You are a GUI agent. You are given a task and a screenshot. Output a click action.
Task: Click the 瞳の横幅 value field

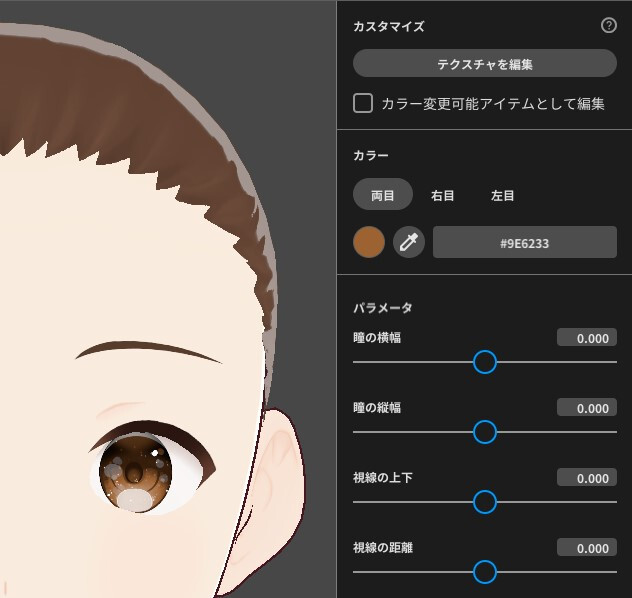pyautogui.click(x=586, y=338)
